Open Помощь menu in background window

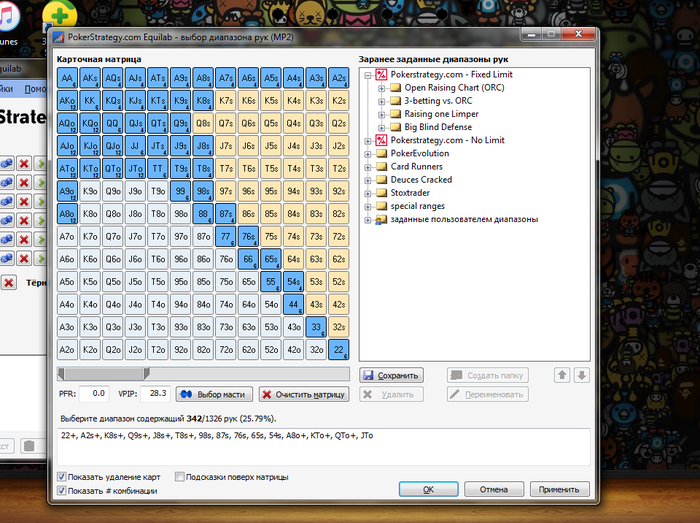tap(35, 89)
